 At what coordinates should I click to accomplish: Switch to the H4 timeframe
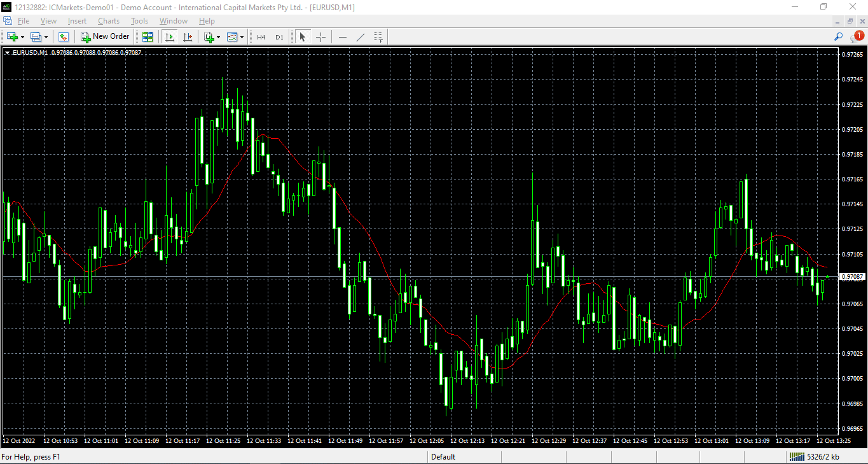(x=261, y=37)
